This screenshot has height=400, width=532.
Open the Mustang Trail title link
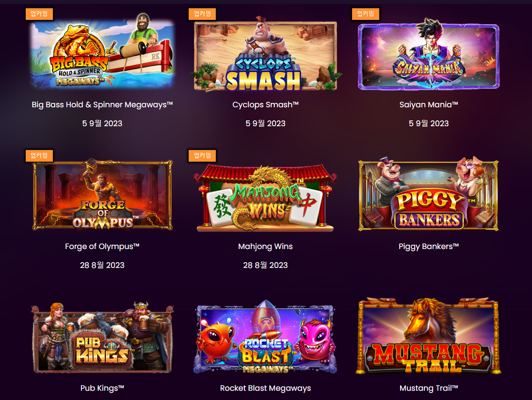coord(429,388)
